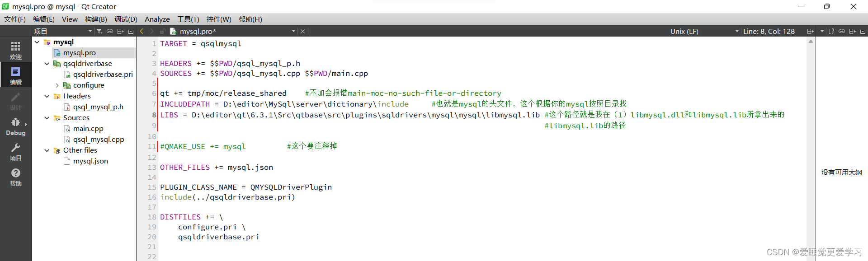Collapse the Other files folder
Screen dimensions: 868x261
click(47, 150)
